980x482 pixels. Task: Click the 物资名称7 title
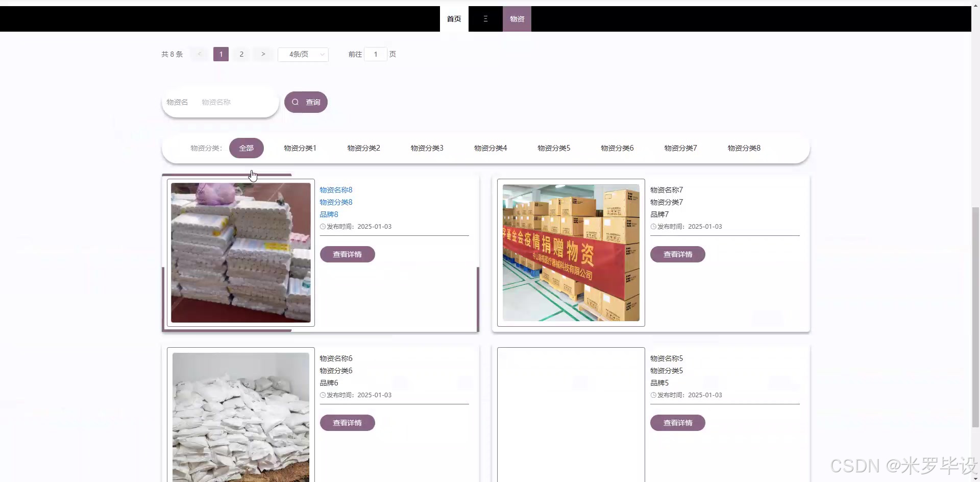(667, 190)
